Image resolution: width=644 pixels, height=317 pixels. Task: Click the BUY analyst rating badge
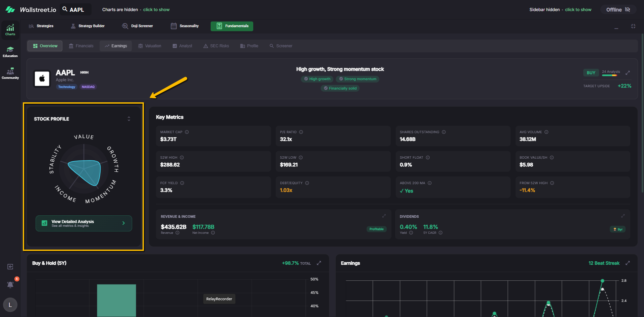(x=591, y=73)
